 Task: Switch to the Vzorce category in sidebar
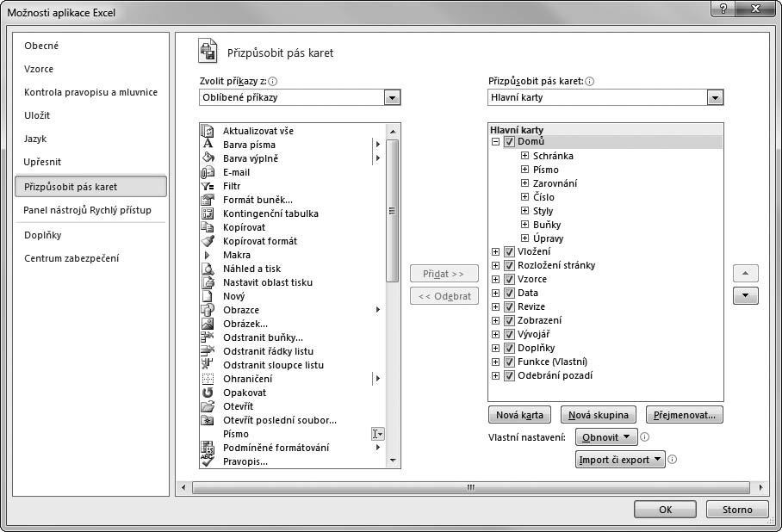point(39,69)
